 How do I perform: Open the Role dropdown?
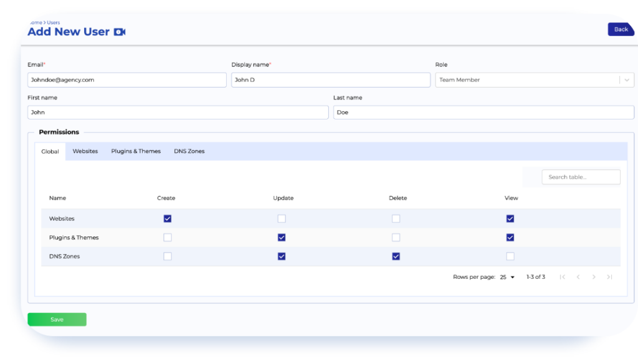tap(627, 80)
